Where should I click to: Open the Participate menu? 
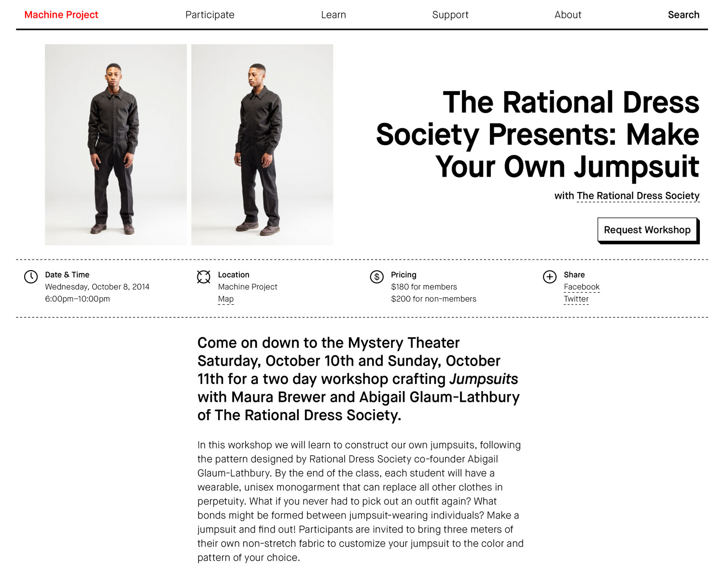[210, 15]
